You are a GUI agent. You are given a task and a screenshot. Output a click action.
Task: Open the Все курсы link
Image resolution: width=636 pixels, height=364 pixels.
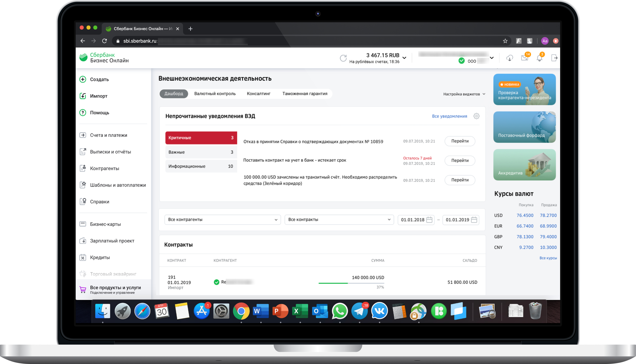pos(548,258)
